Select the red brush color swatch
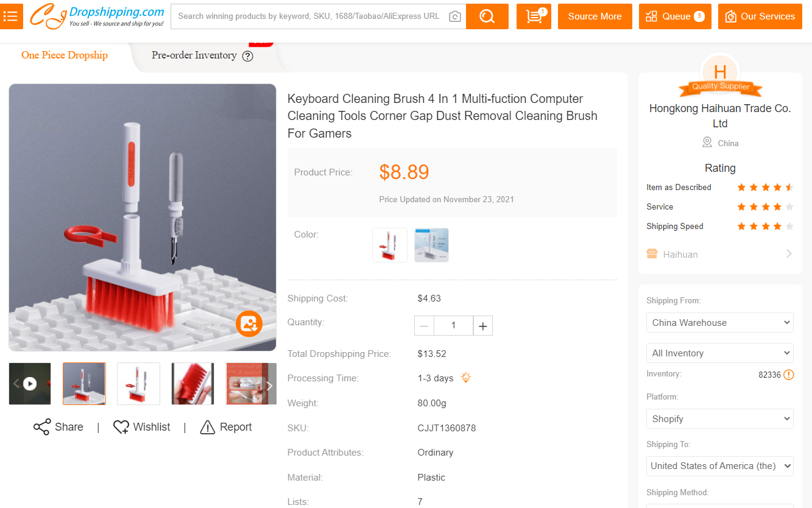This screenshot has width=812, height=508. tap(390, 245)
